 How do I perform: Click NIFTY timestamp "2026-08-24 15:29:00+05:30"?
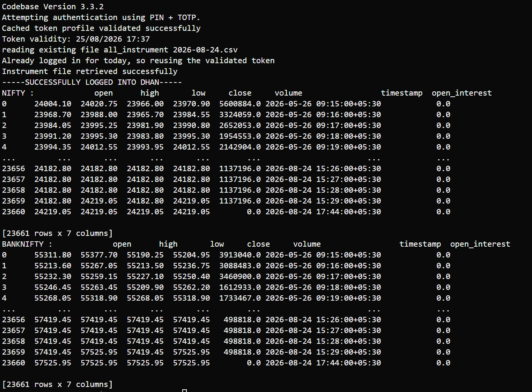[323, 201]
